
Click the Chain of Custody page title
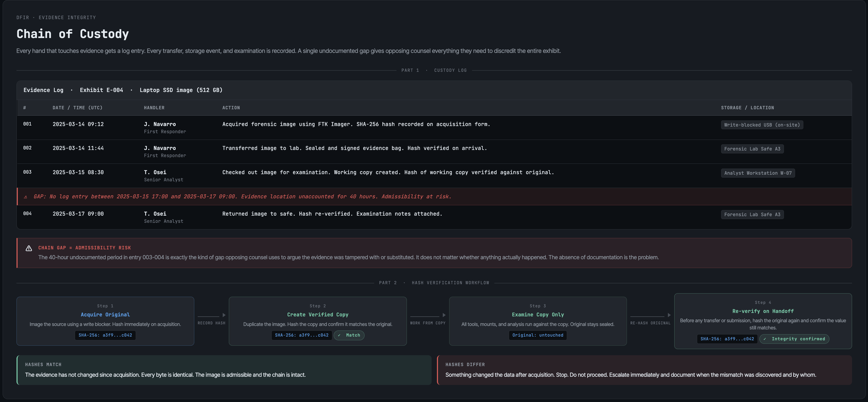73,34
